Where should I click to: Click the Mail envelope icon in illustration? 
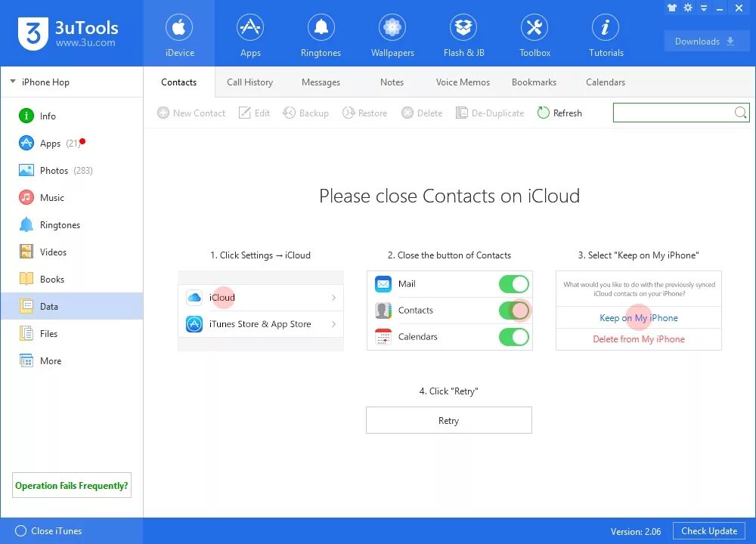[383, 284]
